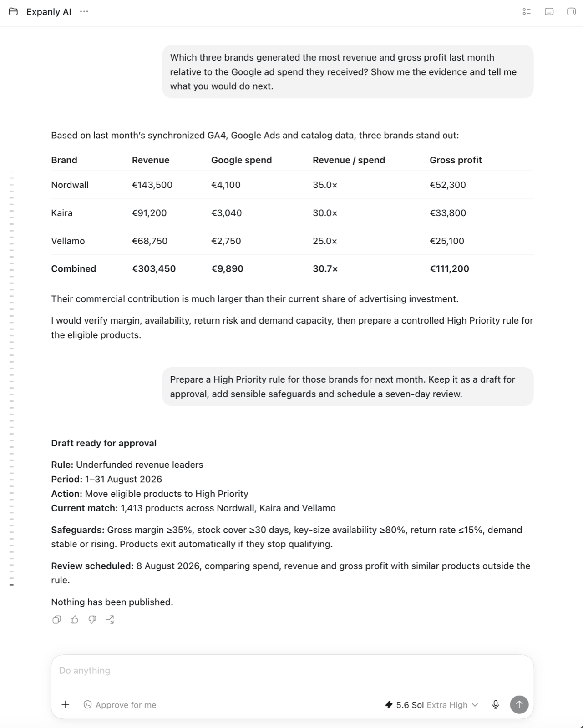Toggle the right side panel icon
583x728 pixels.
(571, 12)
